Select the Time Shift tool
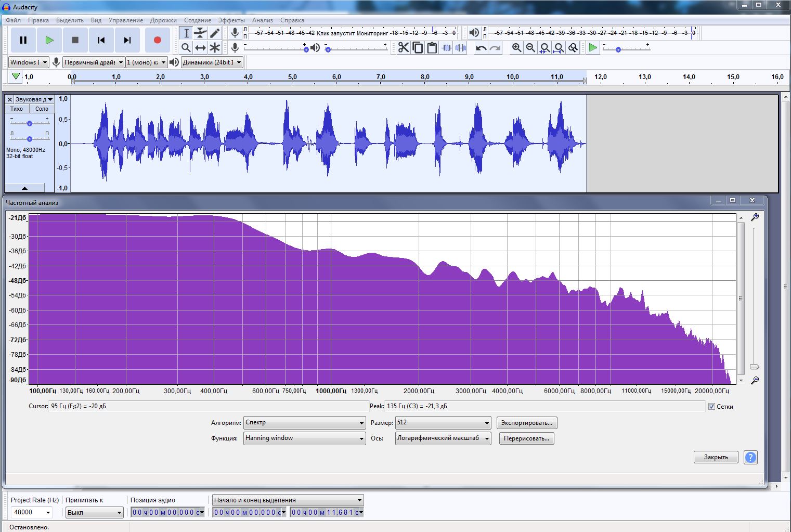Screen dimensions: 791x532 200,48
